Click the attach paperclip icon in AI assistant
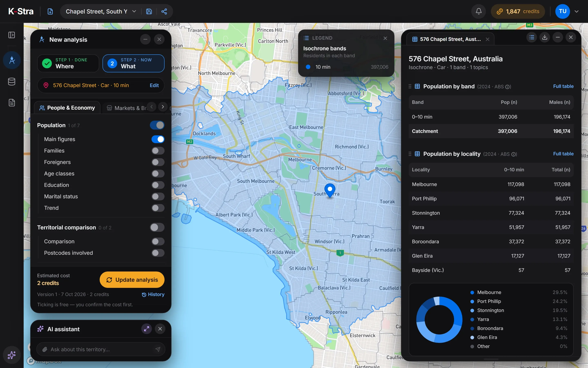Viewport: 588px width, 368px height. pyautogui.click(x=45, y=350)
